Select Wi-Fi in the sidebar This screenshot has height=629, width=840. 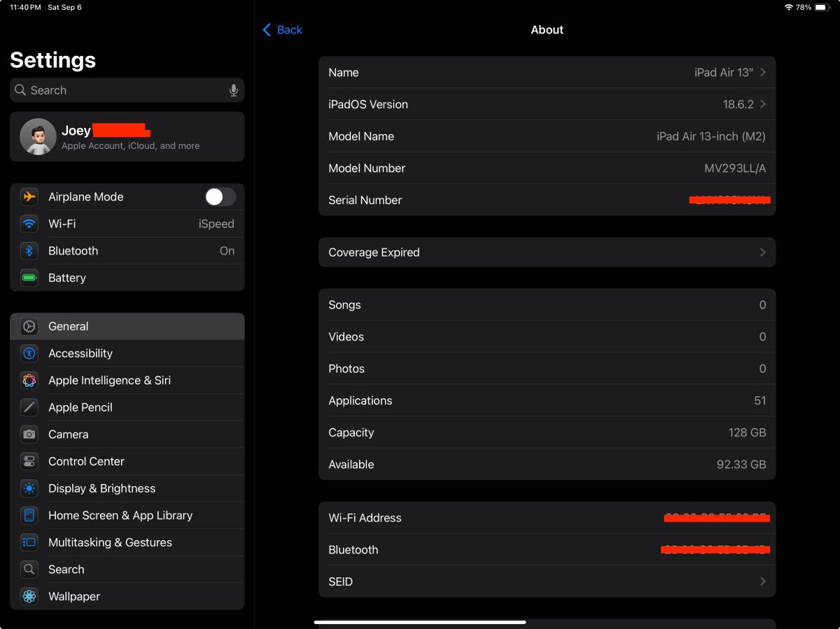pyautogui.click(x=127, y=224)
